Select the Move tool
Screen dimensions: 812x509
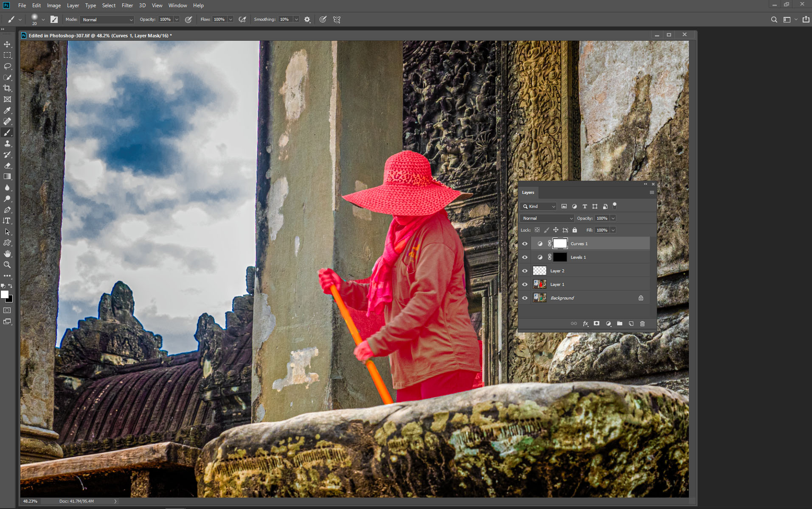(x=7, y=44)
